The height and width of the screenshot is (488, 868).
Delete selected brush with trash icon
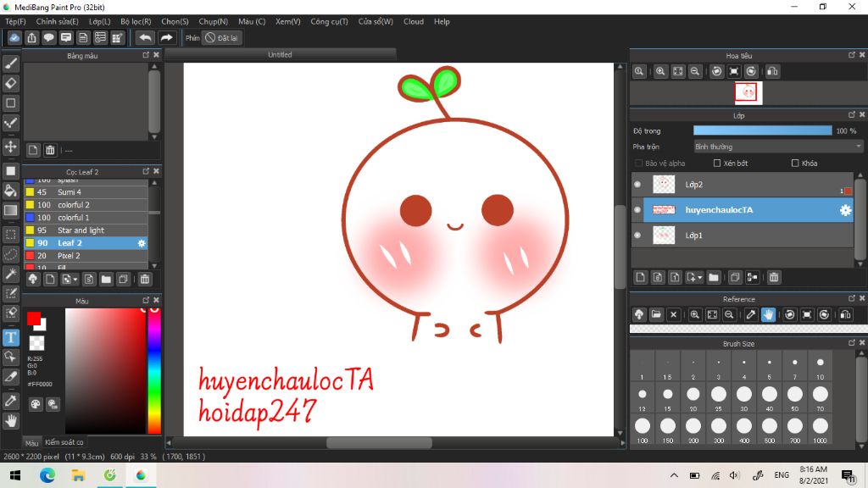144,280
